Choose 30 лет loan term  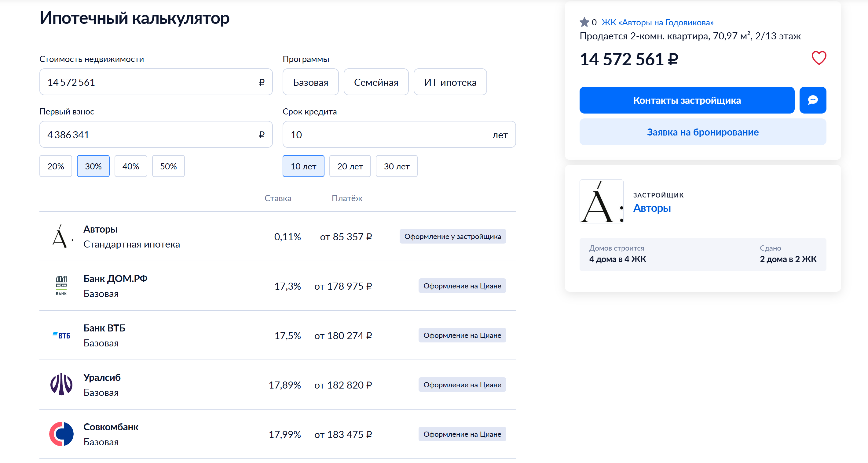click(x=397, y=166)
